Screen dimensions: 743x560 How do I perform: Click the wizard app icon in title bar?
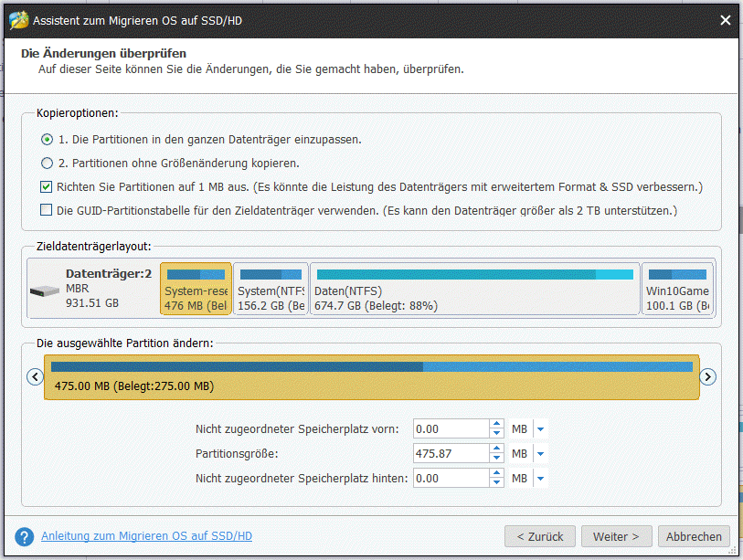pyautogui.click(x=16, y=19)
